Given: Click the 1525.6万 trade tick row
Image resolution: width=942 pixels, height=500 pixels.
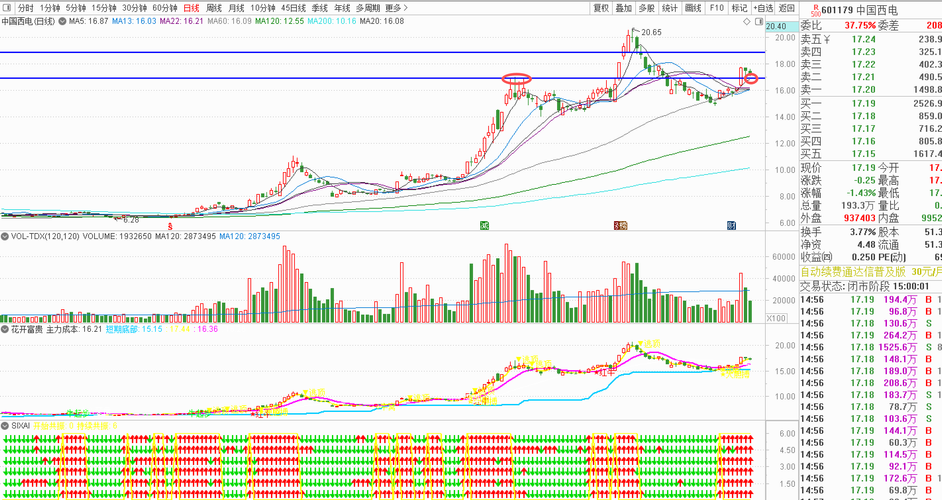Looking at the screenshot, I should coord(871,347).
